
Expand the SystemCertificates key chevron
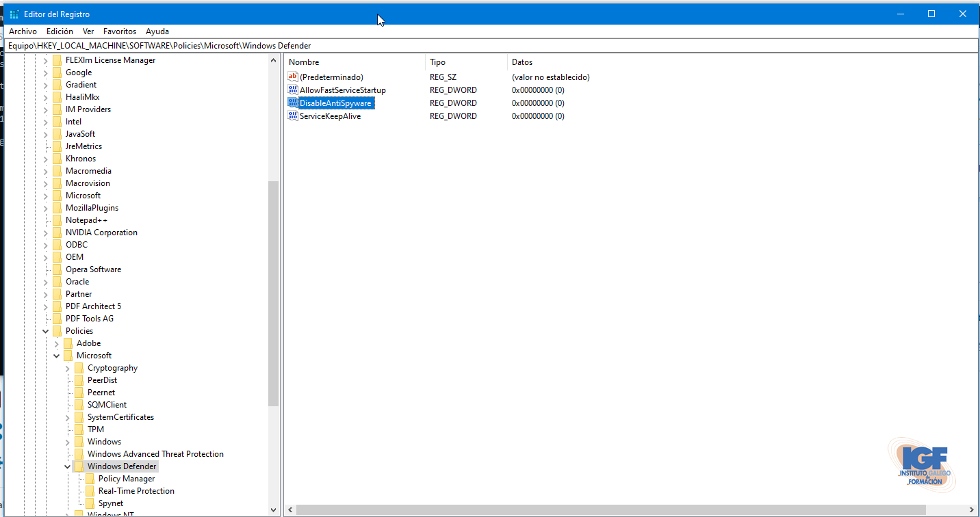click(68, 417)
